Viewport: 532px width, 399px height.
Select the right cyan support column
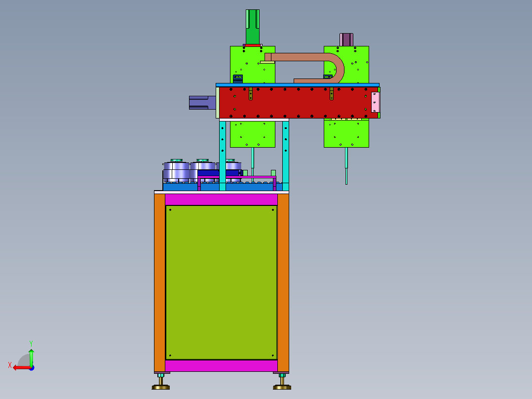[x=286, y=156]
